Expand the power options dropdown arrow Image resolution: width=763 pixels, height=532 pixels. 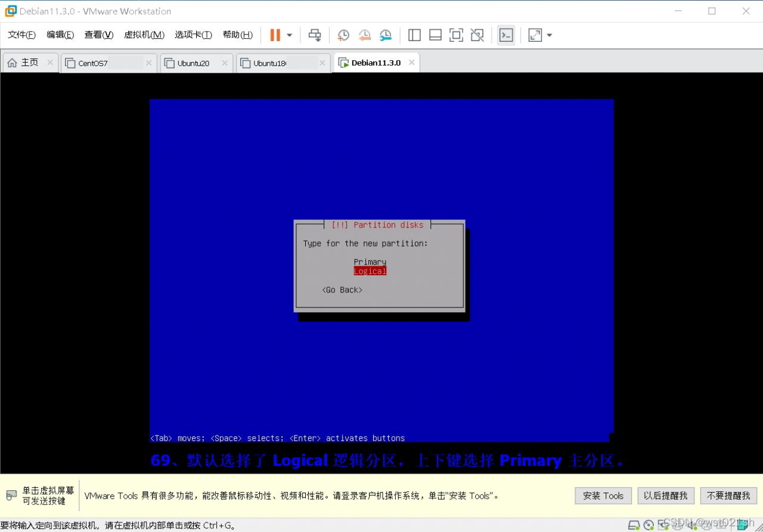[x=290, y=35]
